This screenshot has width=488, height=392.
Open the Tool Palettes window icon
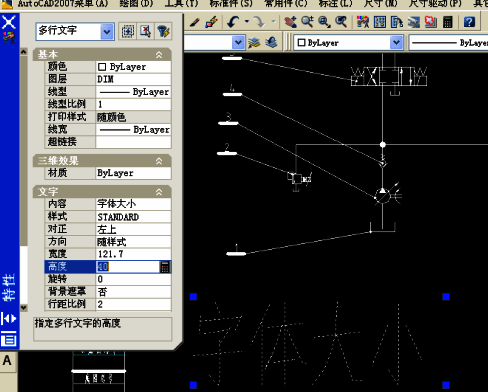[x=397, y=22]
